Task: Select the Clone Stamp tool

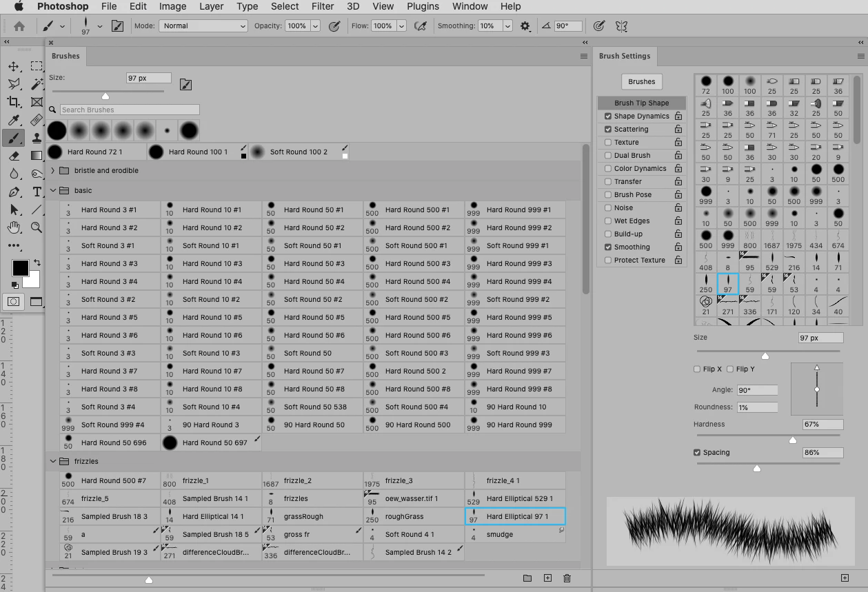Action: 37,138
